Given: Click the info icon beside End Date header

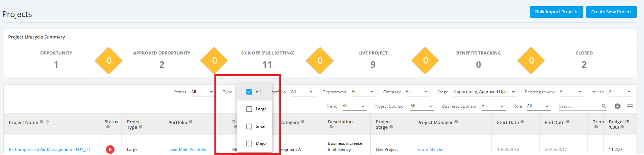Looking at the screenshot, I should pyautogui.click(x=568, y=122).
